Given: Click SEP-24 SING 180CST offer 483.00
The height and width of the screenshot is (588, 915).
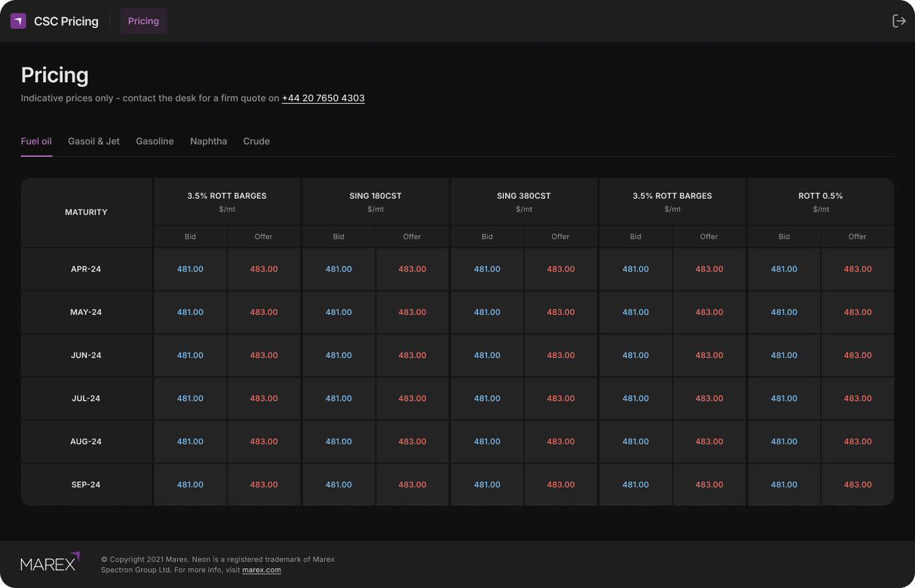Looking at the screenshot, I should [412, 485].
